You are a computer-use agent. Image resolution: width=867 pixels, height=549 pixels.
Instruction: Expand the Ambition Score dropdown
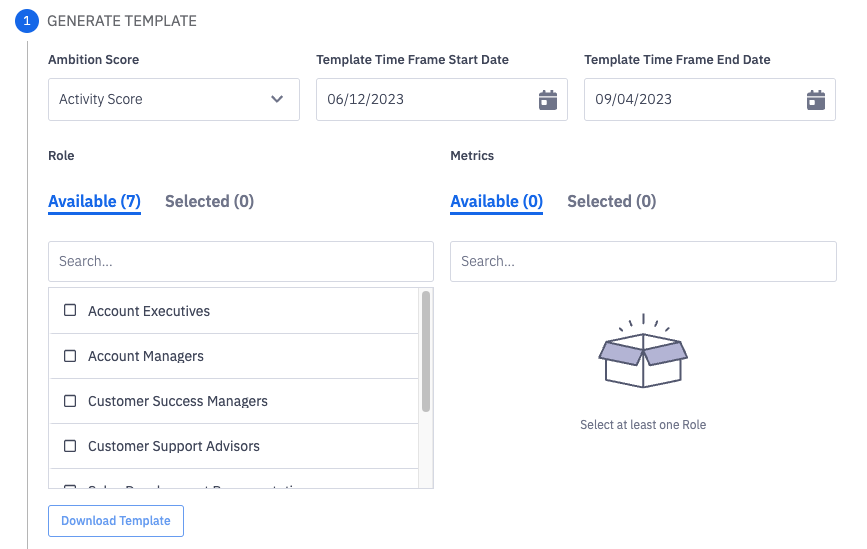click(x=173, y=100)
